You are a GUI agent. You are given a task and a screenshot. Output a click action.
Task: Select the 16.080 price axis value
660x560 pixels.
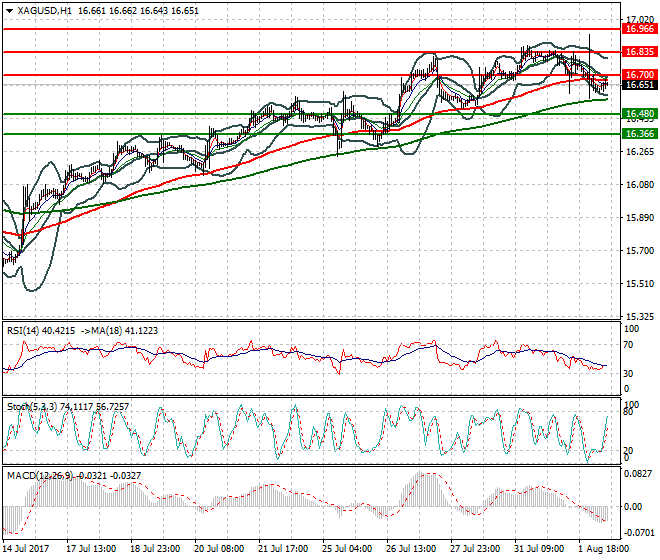(x=640, y=184)
